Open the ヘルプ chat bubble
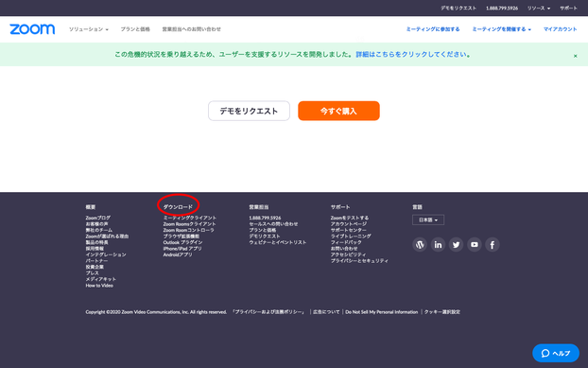 [556, 353]
